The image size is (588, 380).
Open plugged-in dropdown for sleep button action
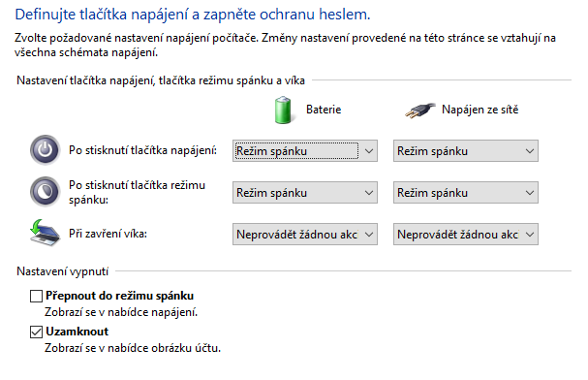(x=465, y=193)
